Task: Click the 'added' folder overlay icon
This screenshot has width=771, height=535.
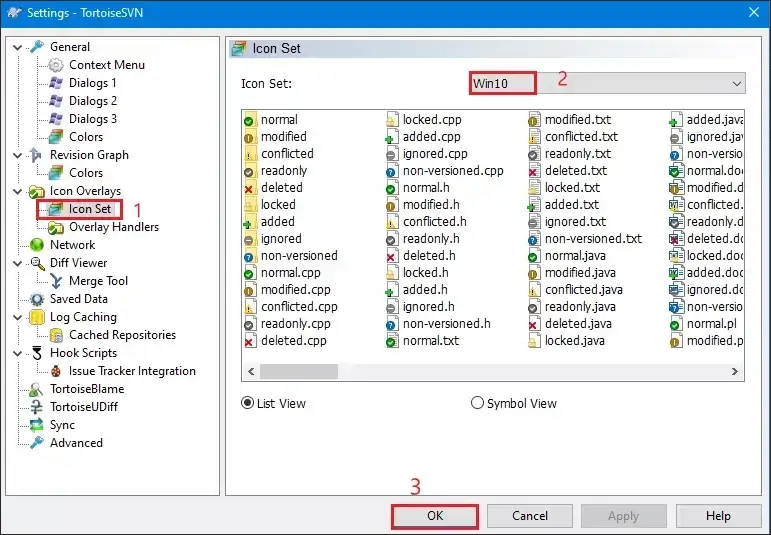Action: (249, 222)
